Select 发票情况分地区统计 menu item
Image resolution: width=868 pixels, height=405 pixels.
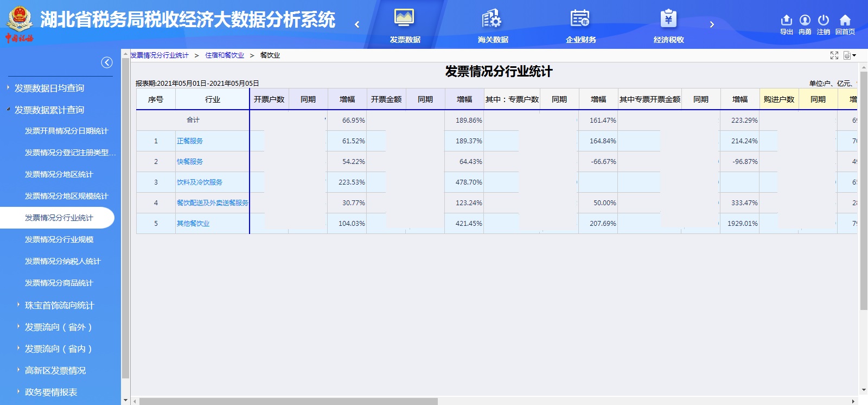click(59, 174)
